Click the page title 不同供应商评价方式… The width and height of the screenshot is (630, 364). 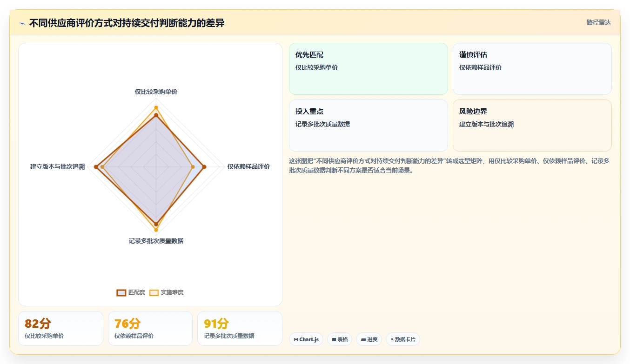click(127, 23)
